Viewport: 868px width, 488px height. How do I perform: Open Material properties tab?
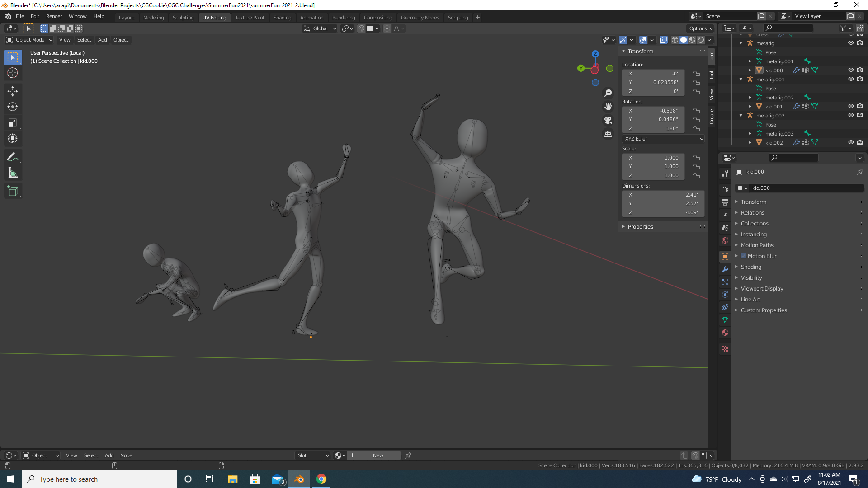[725, 333]
